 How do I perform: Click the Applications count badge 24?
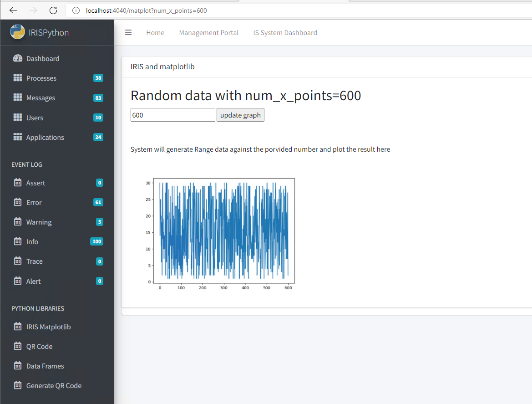98,137
